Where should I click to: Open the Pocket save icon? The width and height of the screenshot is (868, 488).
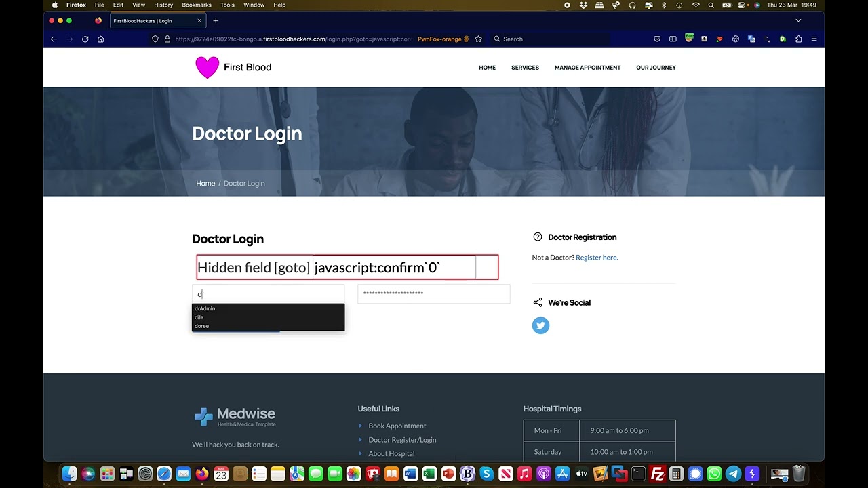point(657,39)
